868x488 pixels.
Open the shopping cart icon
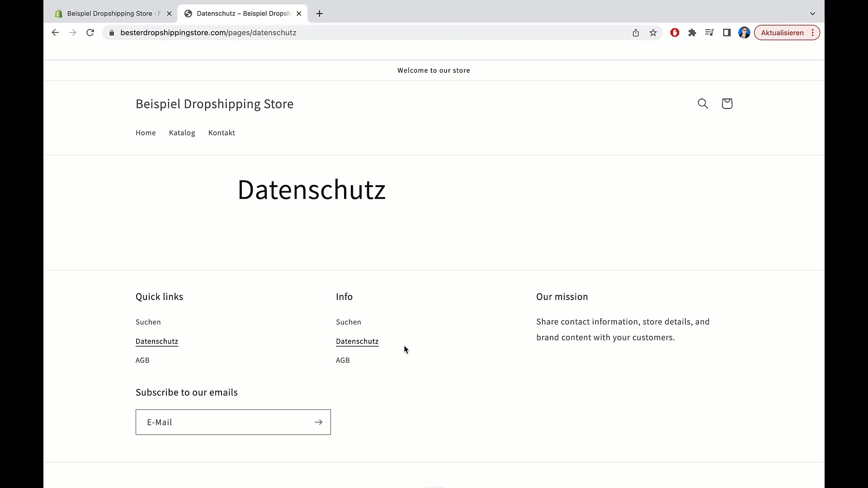coord(727,103)
